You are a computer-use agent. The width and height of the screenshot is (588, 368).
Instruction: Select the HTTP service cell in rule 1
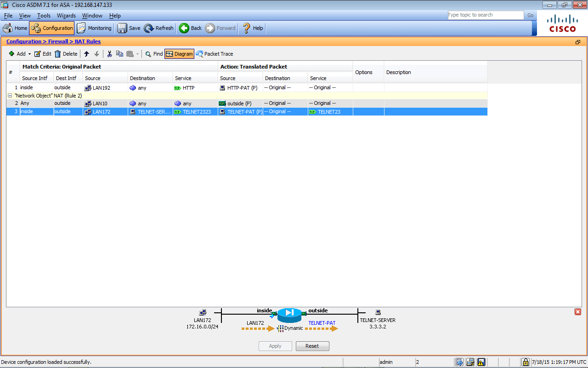click(x=195, y=87)
